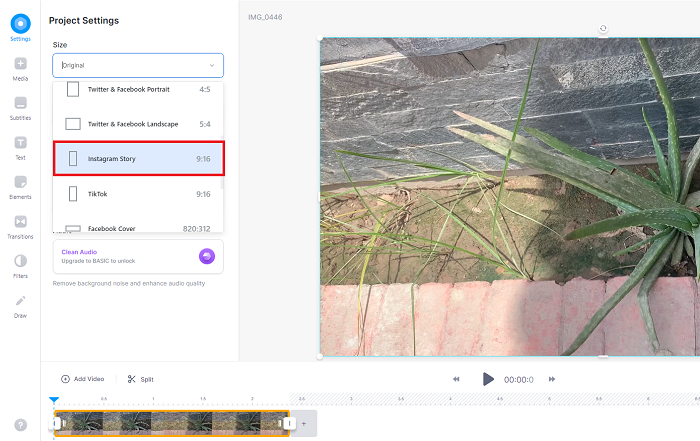
Task: Select Facebook Cover 820:312 option
Action: click(138, 228)
